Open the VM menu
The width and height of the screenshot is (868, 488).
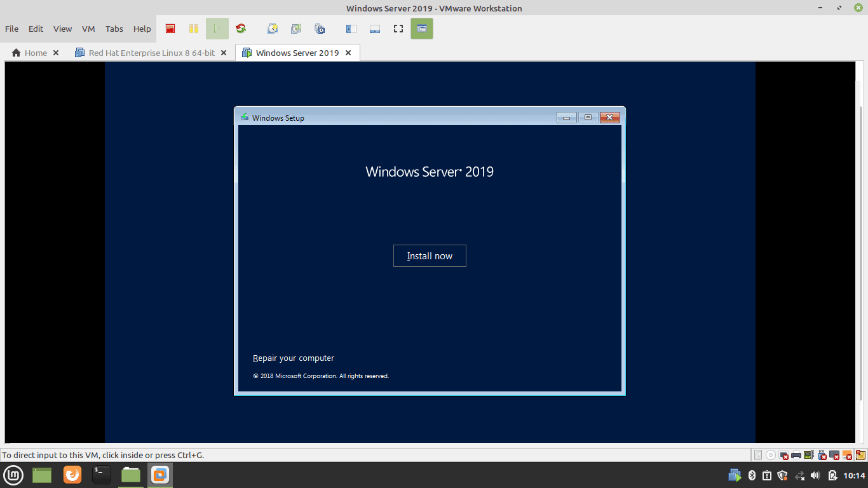pos(88,29)
